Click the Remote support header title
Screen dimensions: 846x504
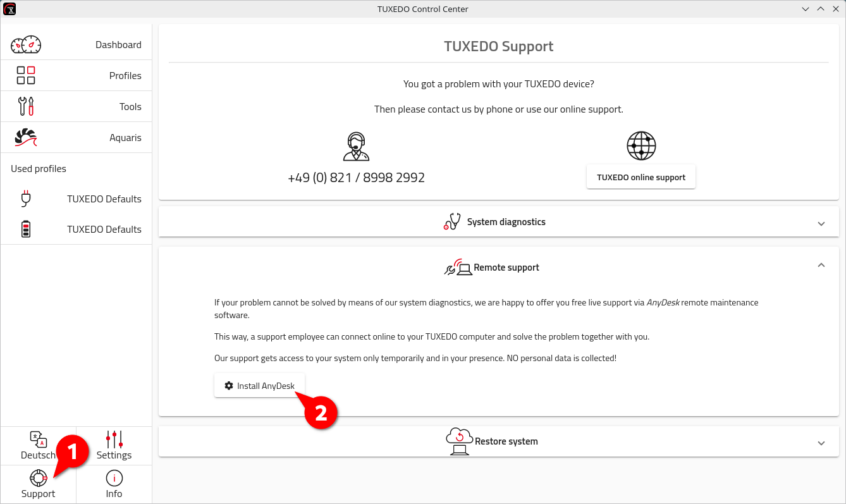coord(506,267)
